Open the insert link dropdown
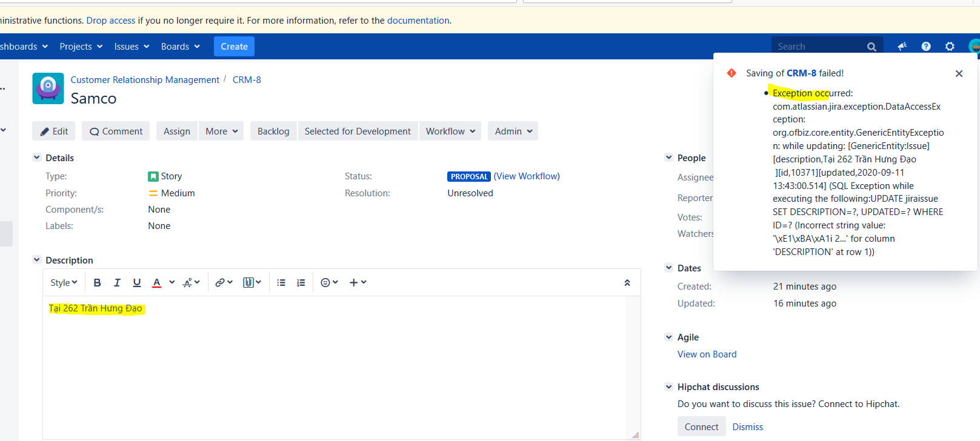Screen dimensions: 980x441 pos(224,282)
